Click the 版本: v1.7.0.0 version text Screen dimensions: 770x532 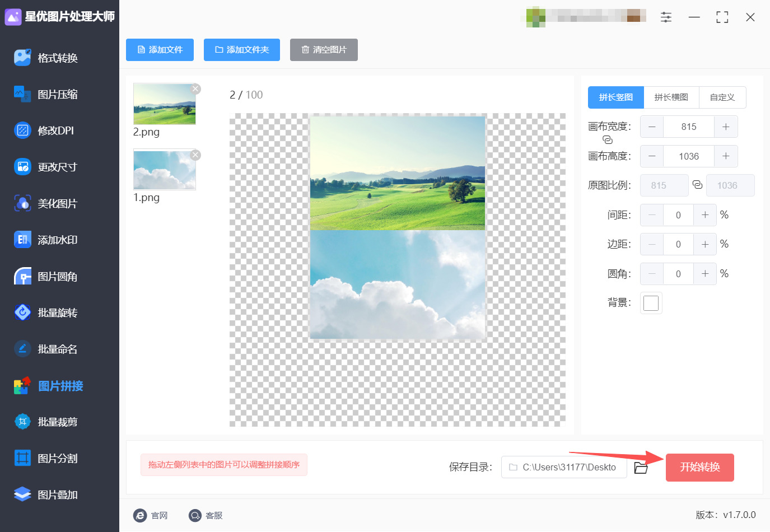pyautogui.click(x=726, y=515)
